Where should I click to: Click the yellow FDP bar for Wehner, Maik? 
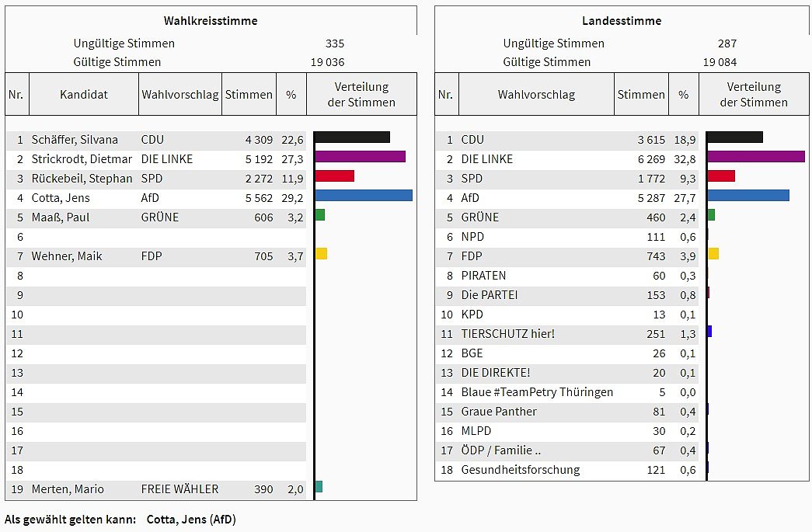[x=321, y=254]
